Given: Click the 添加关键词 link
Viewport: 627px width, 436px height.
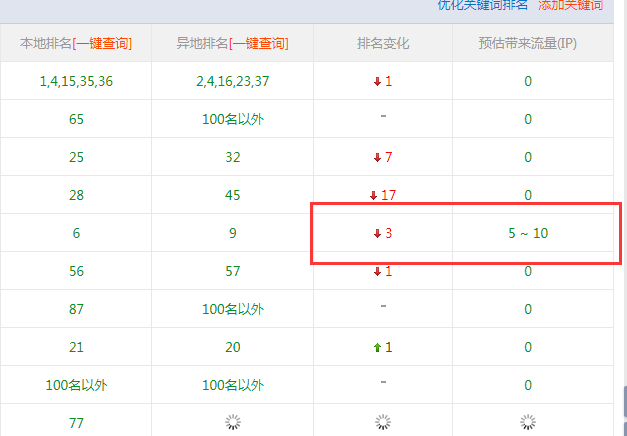Looking at the screenshot, I should (571, 5).
